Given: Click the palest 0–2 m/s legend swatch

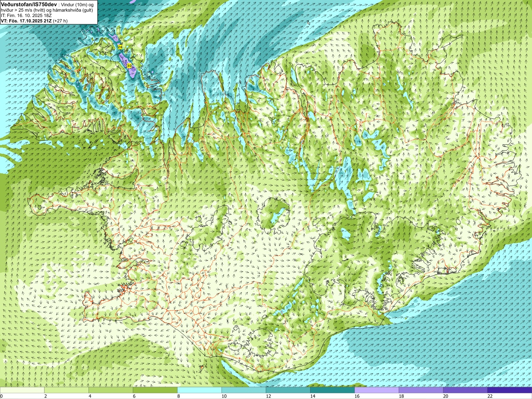Looking at the screenshot, I should click(x=22, y=390).
